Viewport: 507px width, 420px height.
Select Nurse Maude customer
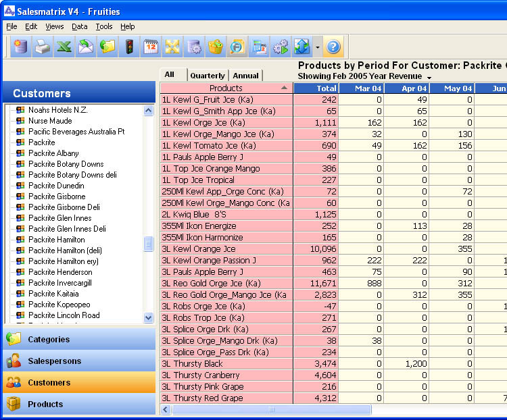50,121
